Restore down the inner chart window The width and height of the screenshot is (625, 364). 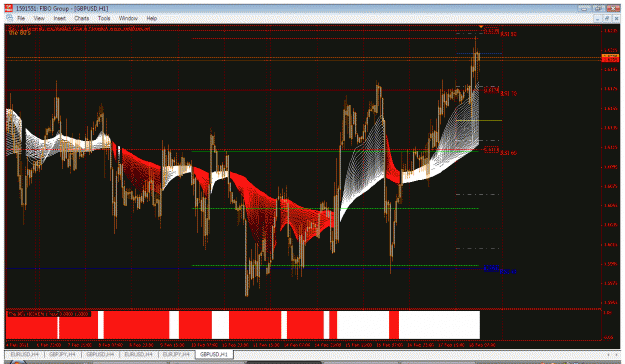tap(607, 18)
